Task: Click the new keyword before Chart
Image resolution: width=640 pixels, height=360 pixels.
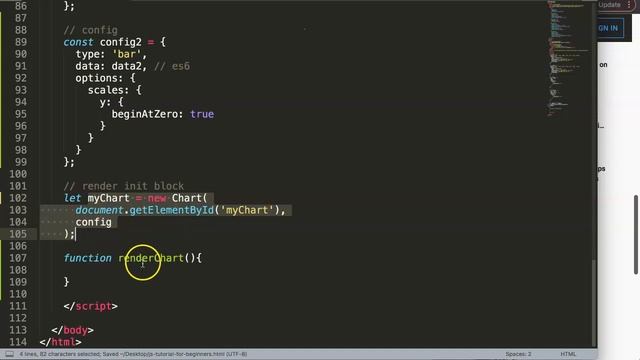Action: 157,198
